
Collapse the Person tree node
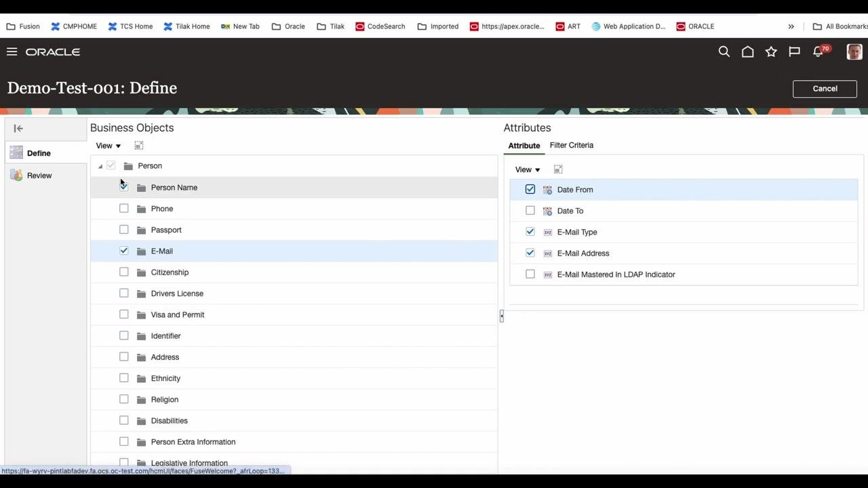coord(100,166)
